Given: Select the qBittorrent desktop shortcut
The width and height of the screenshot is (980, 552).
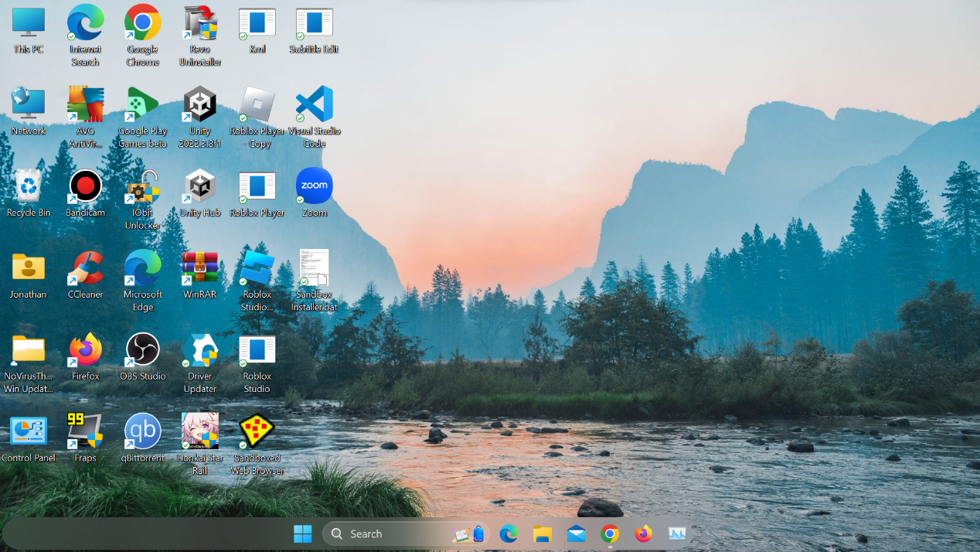Looking at the screenshot, I should point(143,439).
